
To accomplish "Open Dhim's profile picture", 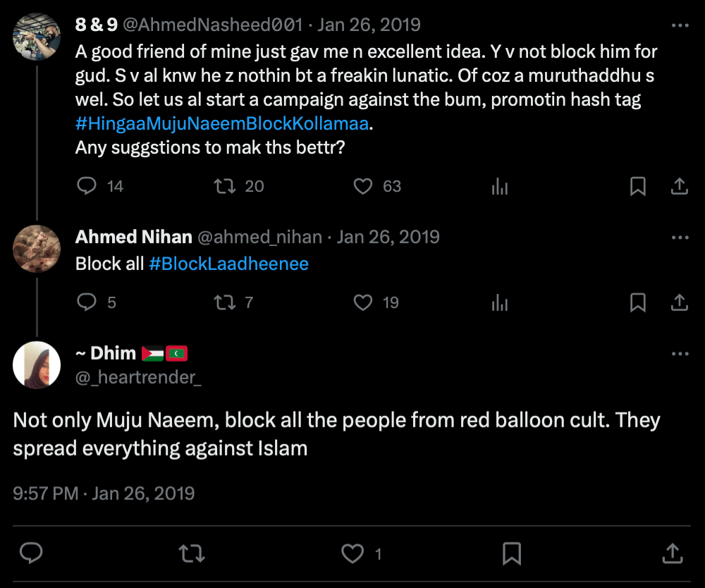I will pos(37,365).
